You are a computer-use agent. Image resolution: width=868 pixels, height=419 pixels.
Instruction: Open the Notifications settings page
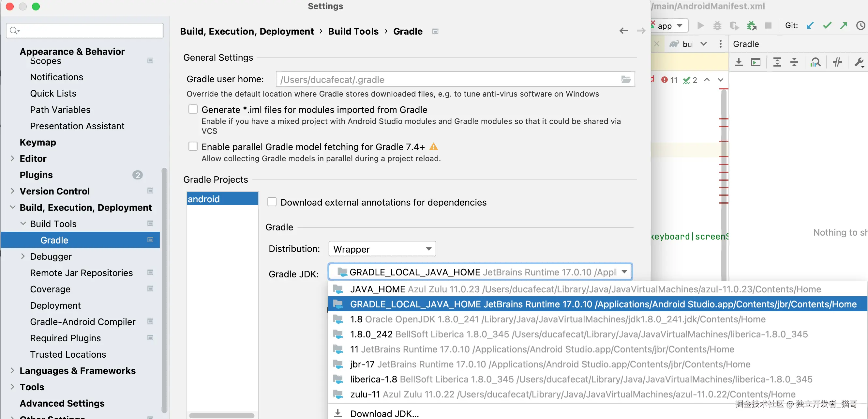point(56,77)
